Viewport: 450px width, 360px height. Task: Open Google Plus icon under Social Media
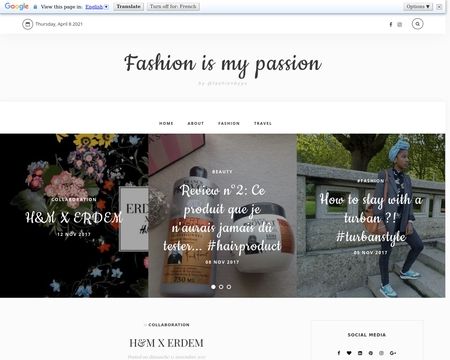[393, 353]
